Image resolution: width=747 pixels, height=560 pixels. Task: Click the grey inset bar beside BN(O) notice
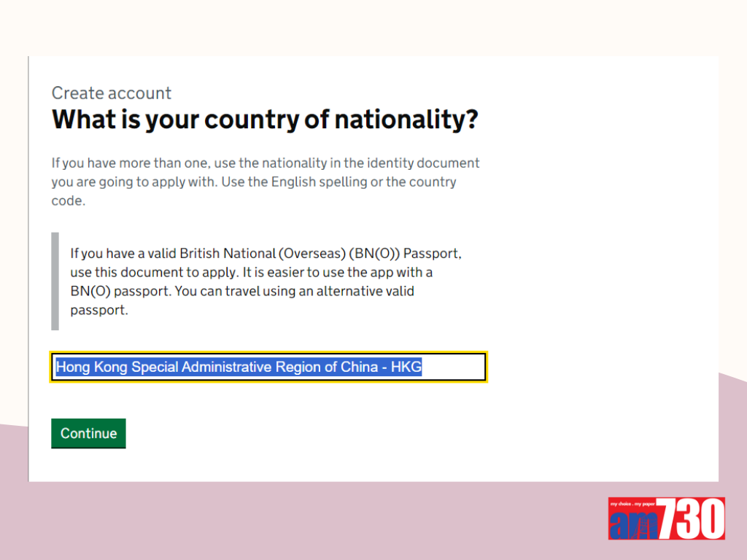pos(55,281)
